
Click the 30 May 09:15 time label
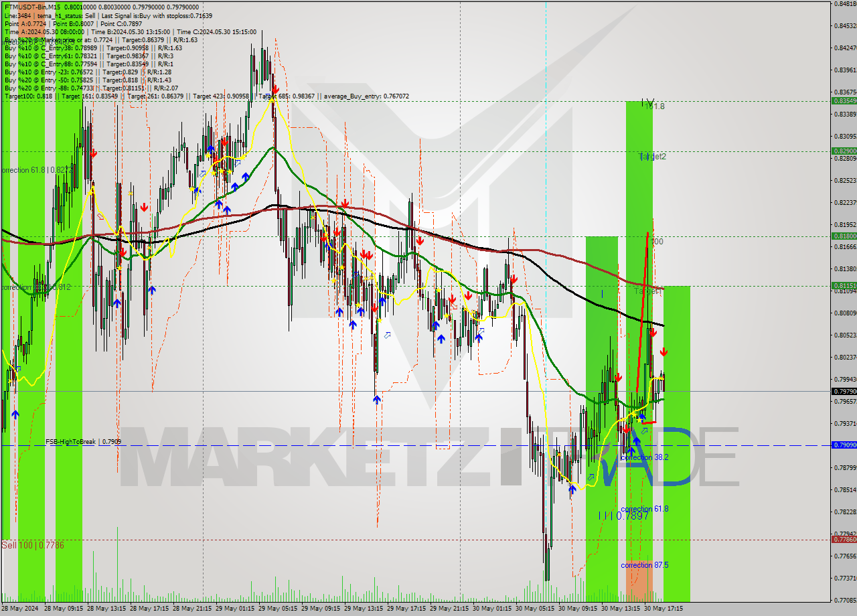578,609
